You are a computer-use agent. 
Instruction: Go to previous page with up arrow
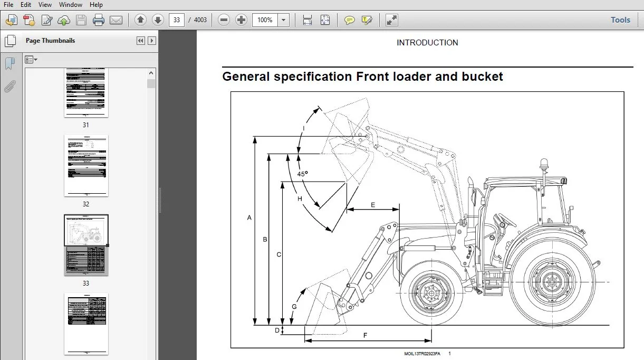point(140,20)
